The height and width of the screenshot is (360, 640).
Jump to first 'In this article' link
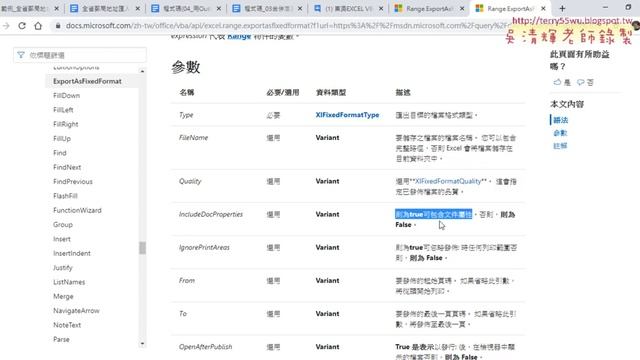click(x=560, y=120)
